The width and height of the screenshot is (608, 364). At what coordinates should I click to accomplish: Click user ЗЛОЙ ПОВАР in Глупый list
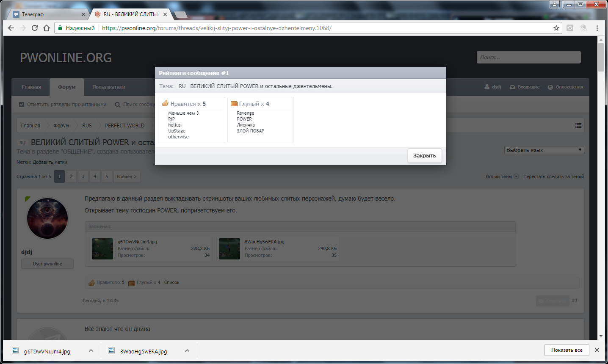251,131
